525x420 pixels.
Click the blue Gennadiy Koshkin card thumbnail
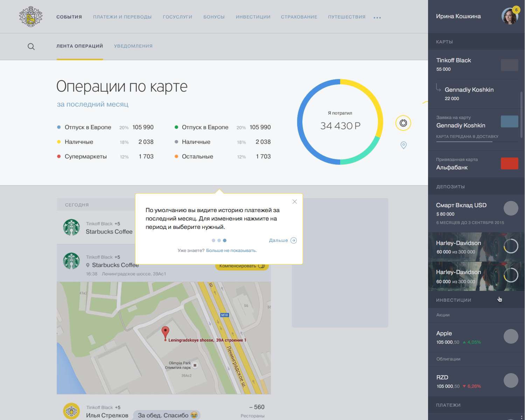pyautogui.click(x=510, y=121)
